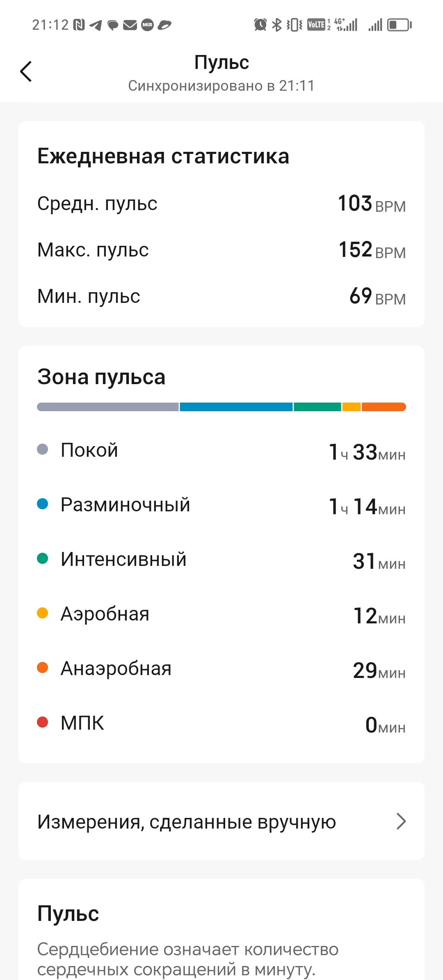Tap the back arrow in the header

coord(26,71)
